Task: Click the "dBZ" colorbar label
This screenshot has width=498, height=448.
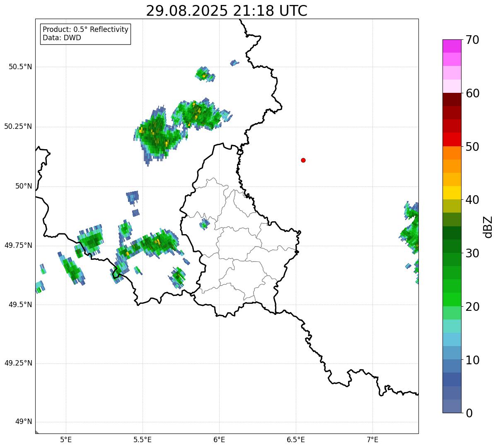Action: tap(488, 227)
